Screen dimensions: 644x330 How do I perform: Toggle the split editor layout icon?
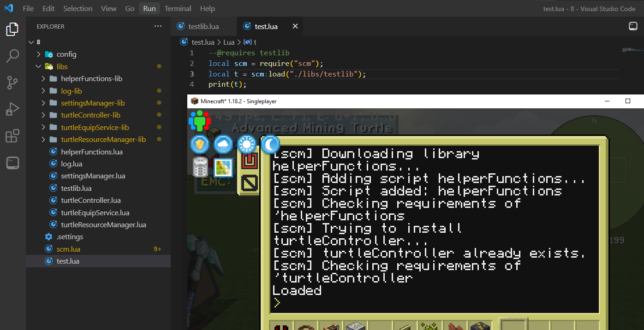coord(633,26)
